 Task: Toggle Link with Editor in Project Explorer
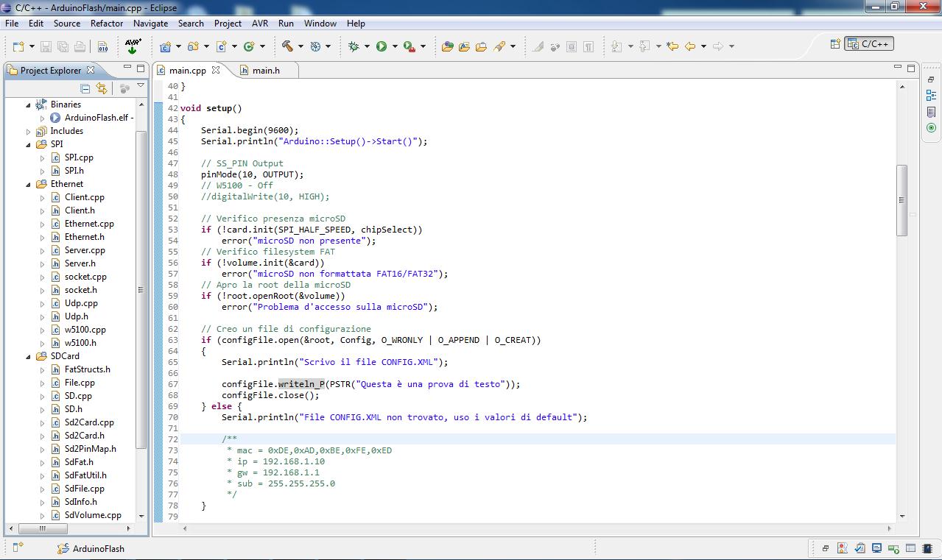coord(102,88)
